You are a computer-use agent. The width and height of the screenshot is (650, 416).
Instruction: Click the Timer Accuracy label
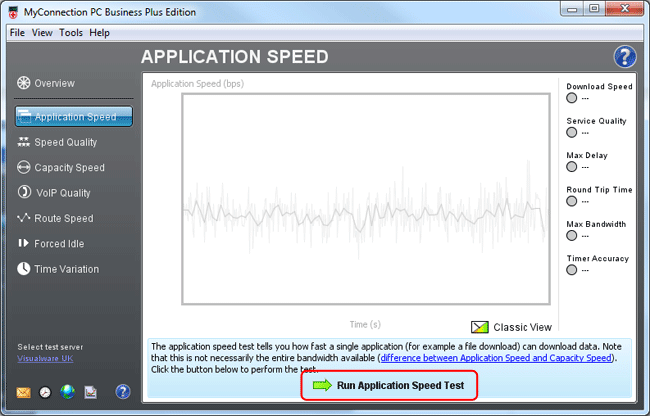point(598,259)
